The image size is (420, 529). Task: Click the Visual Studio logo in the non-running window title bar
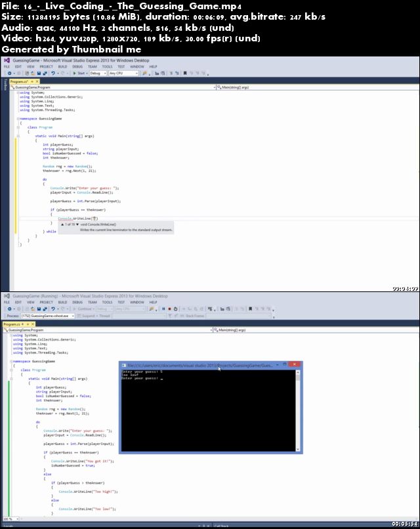[7, 60]
